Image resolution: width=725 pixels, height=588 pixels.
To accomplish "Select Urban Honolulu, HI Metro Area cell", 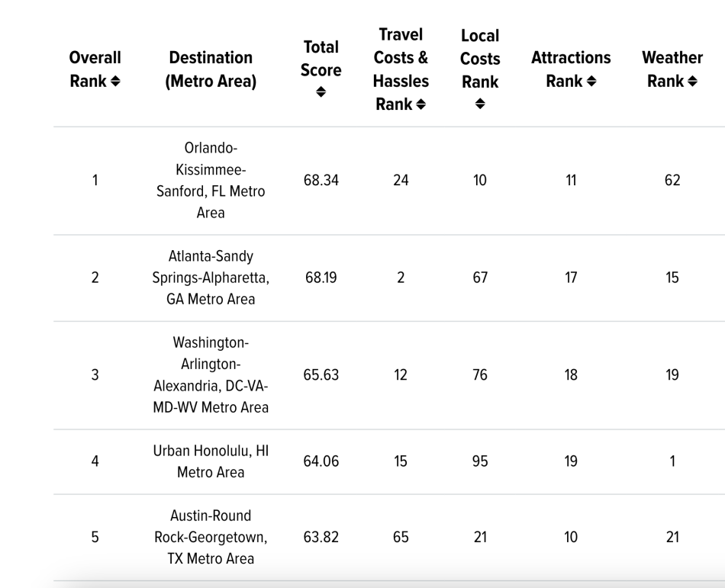I will pos(211,461).
